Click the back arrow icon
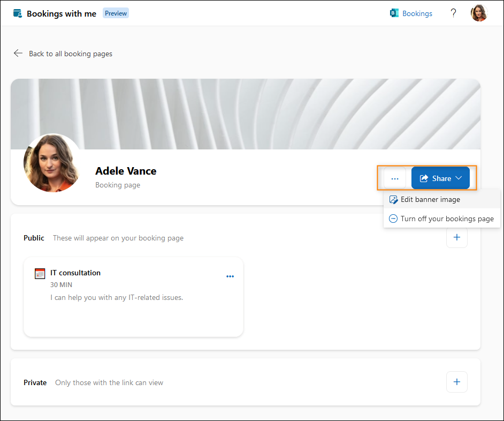This screenshot has width=504, height=421. 18,53
